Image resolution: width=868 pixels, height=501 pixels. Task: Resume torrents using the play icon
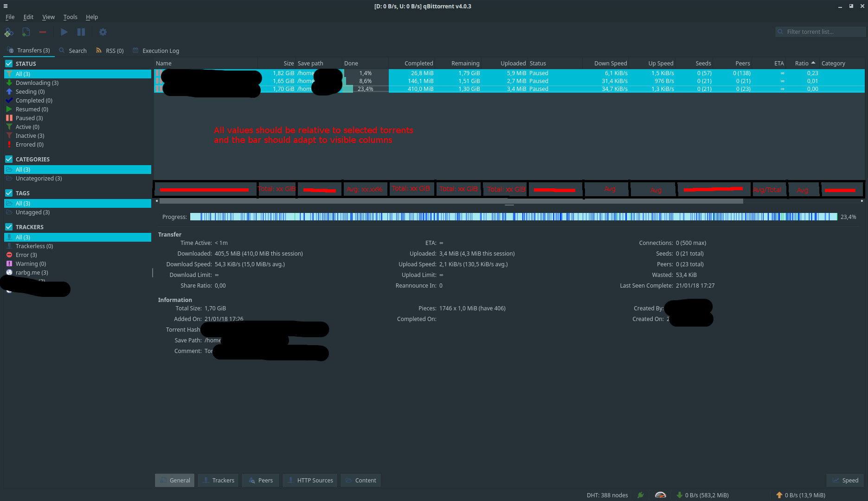pos(64,32)
